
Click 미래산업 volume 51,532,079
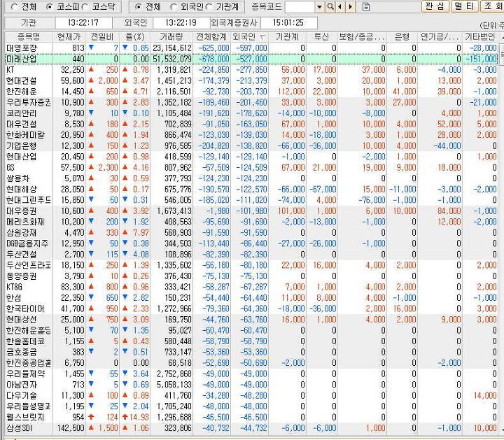tap(172, 59)
